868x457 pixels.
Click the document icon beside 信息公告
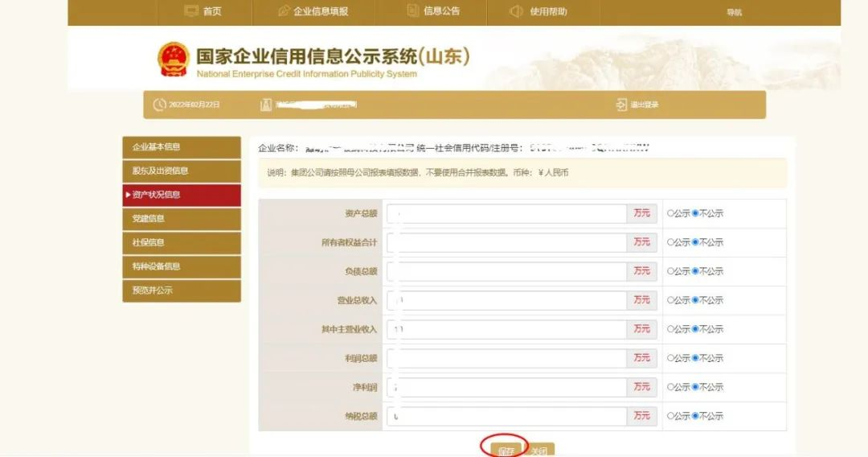412,10
